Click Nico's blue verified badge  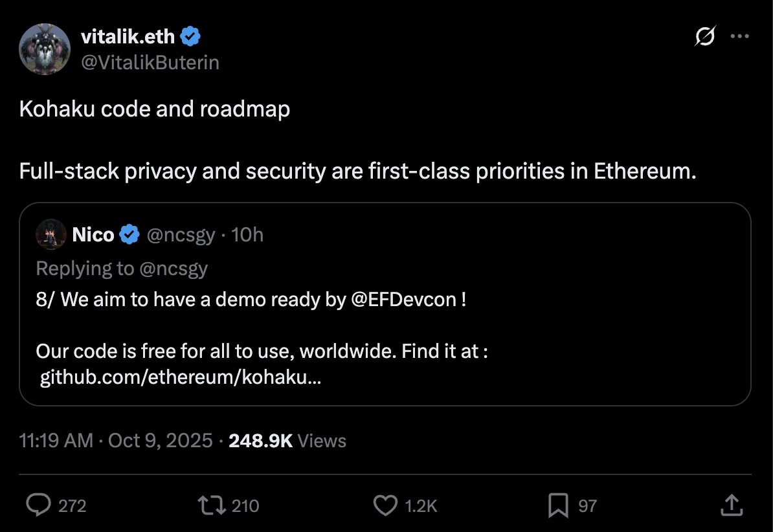(x=130, y=234)
